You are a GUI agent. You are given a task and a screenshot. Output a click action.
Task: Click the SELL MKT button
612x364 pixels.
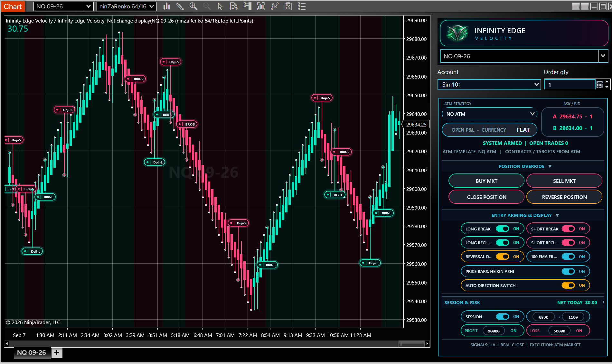tap(564, 181)
